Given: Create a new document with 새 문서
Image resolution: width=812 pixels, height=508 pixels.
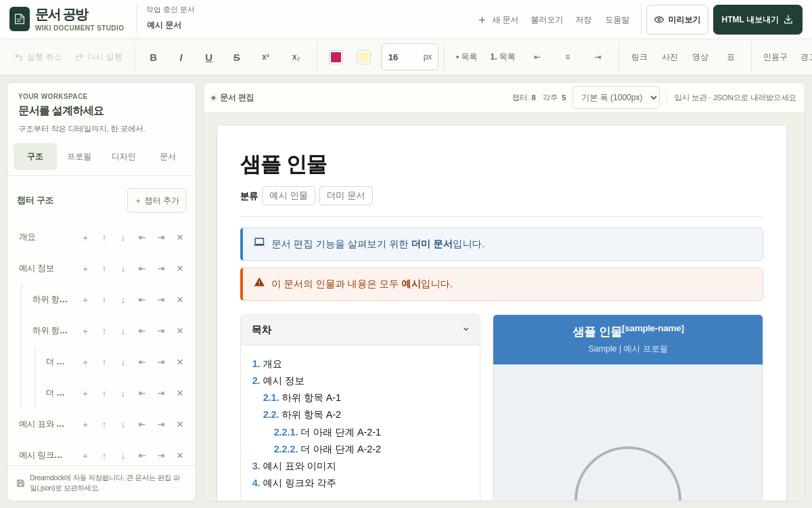Looking at the screenshot, I should click(x=498, y=20).
